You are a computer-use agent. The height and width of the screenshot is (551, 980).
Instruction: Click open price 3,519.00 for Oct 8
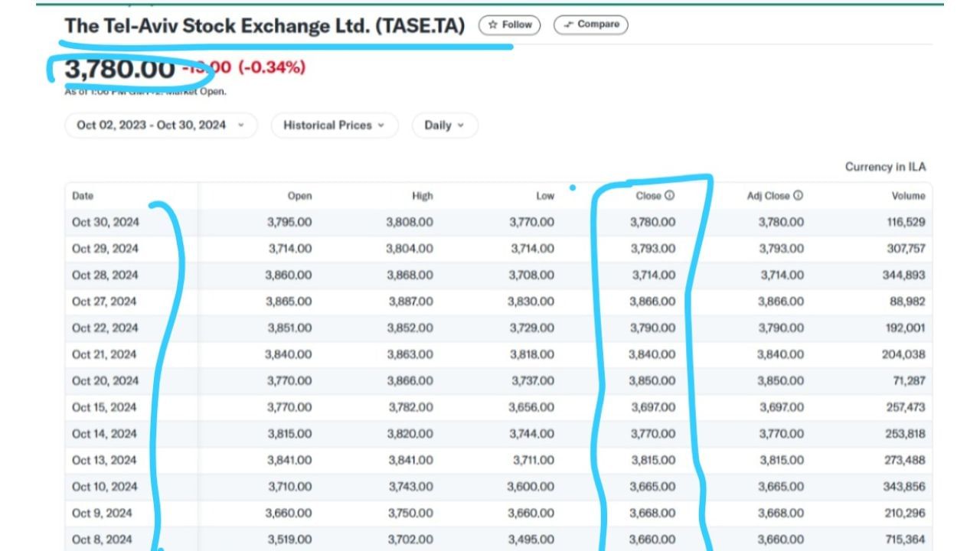(x=289, y=540)
